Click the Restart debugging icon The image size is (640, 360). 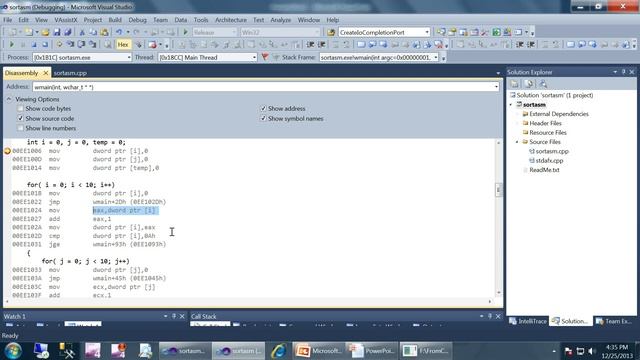tap(45, 44)
